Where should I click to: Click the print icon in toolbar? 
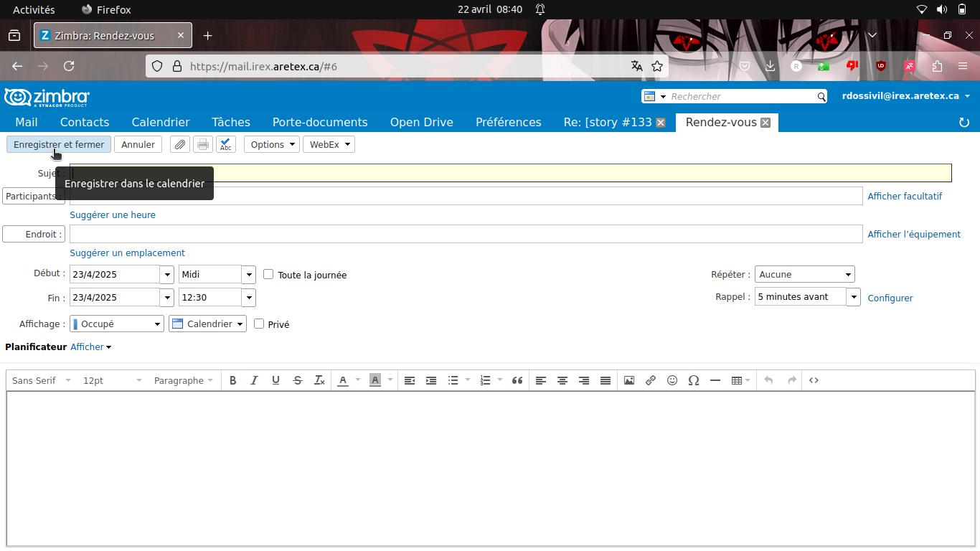pyautogui.click(x=203, y=144)
